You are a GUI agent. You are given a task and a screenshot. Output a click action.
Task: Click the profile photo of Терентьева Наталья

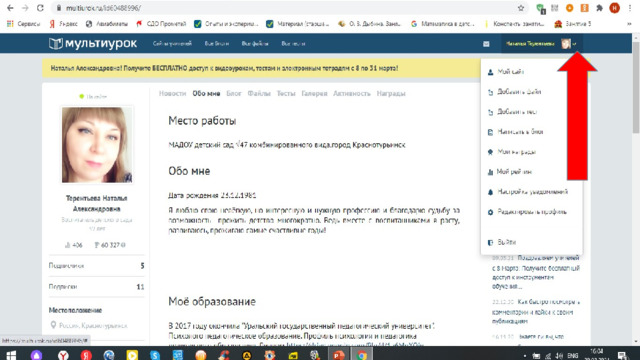[97, 144]
